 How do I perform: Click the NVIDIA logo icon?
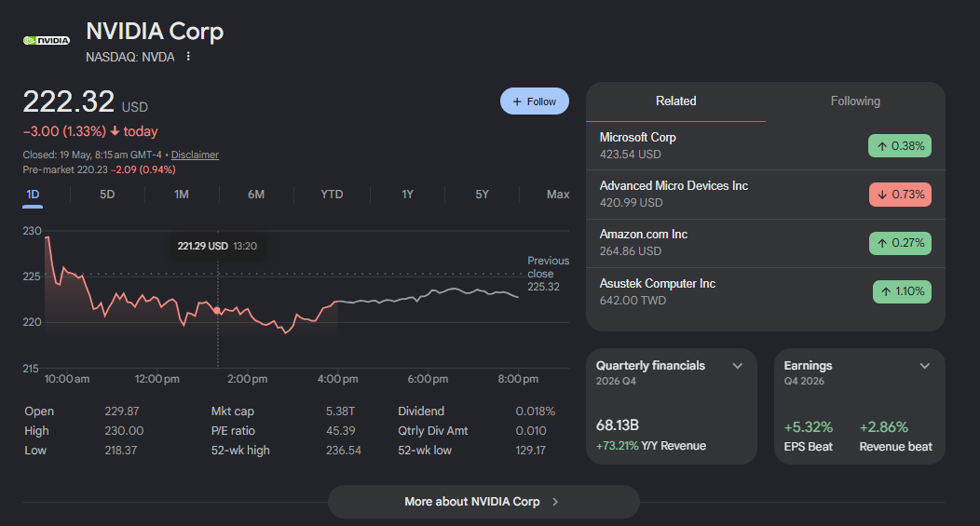(47, 41)
